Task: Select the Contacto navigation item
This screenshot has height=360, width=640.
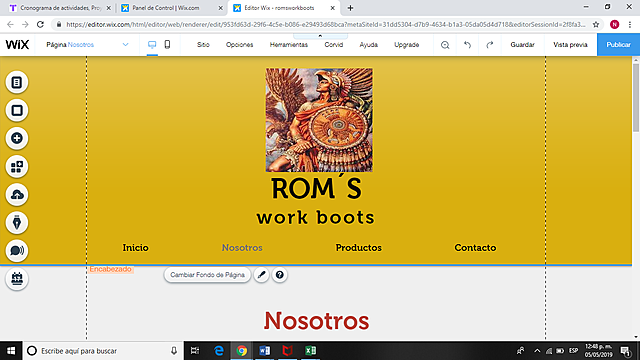Action: coord(475,248)
